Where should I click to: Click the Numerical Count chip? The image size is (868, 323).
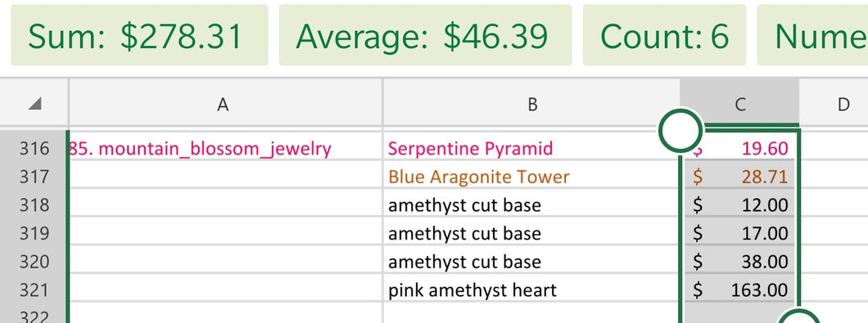click(x=812, y=35)
